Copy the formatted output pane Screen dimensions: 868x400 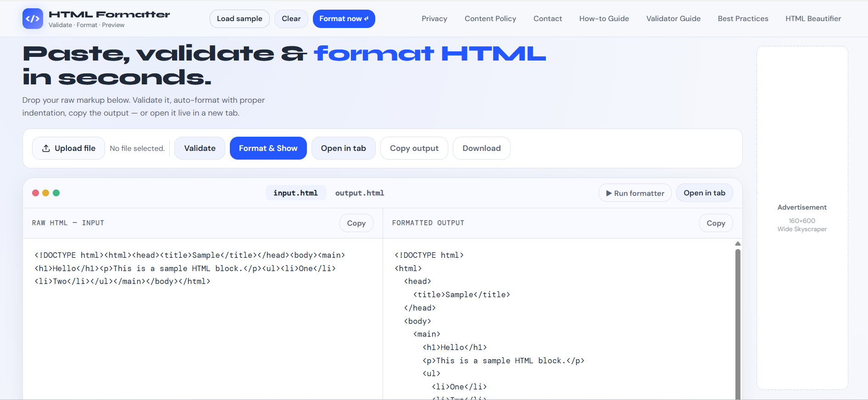pyautogui.click(x=716, y=223)
